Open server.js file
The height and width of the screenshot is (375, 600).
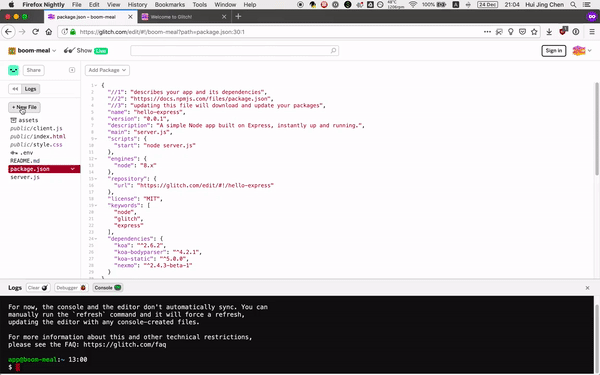pos(25,177)
